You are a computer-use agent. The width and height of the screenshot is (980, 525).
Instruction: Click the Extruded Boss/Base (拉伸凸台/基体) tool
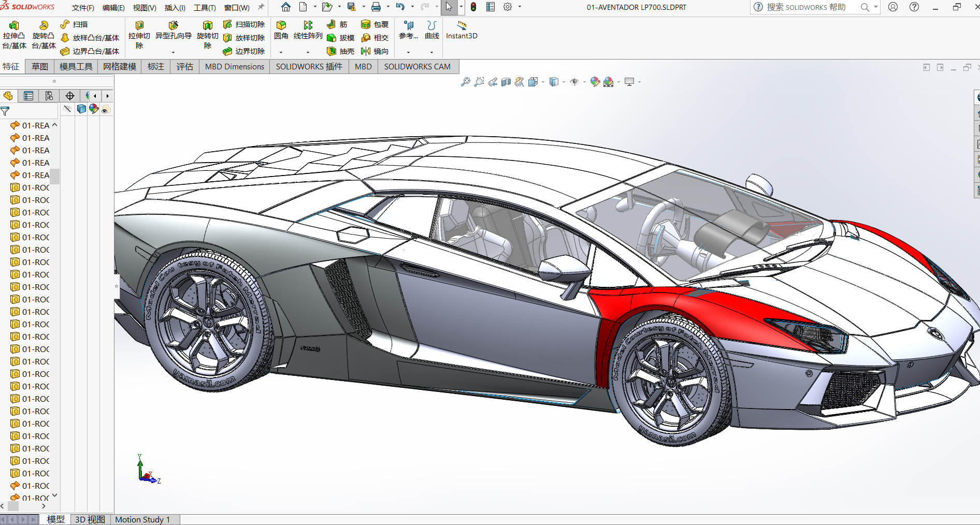(14, 35)
